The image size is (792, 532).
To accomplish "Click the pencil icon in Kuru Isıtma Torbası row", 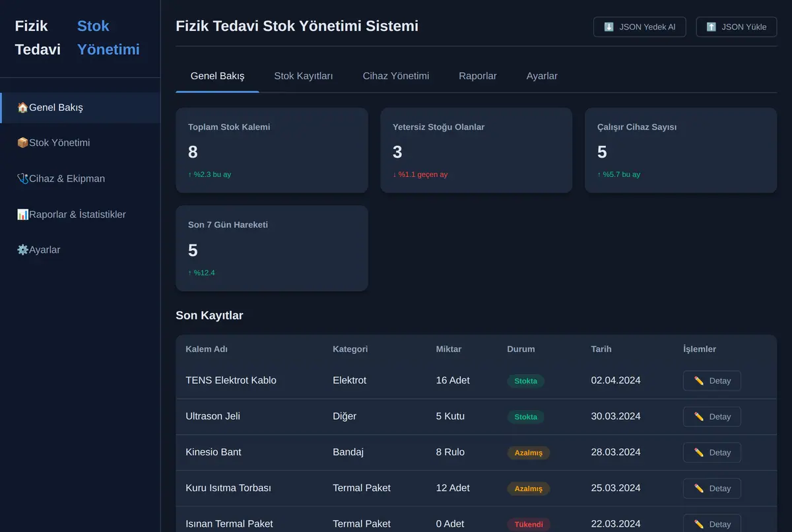I will coord(699,488).
